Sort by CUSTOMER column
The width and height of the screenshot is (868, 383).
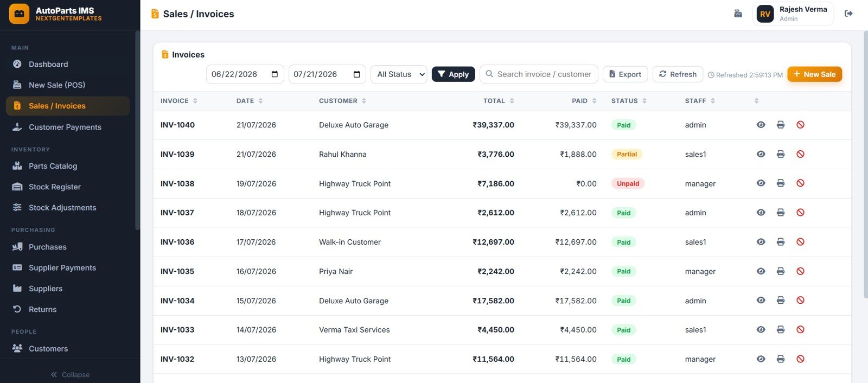pos(342,101)
